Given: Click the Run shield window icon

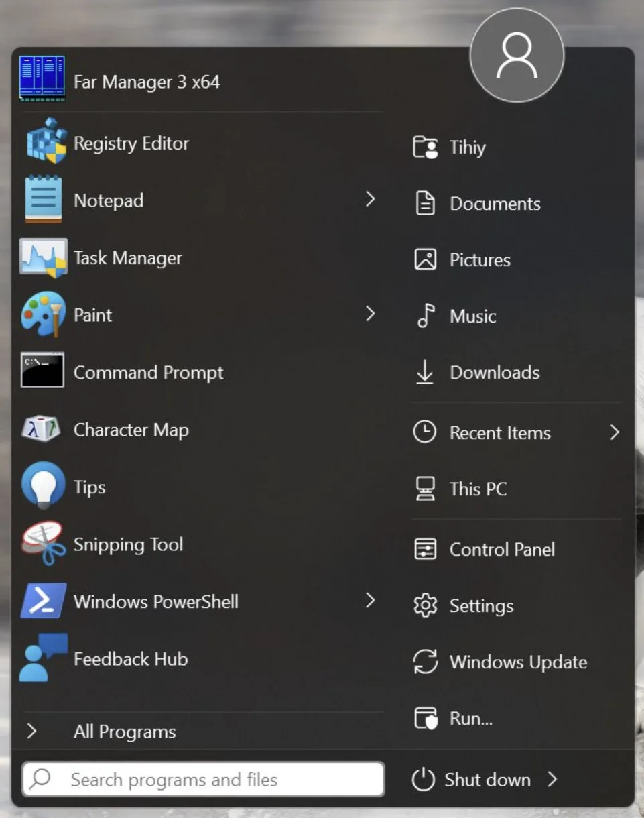Looking at the screenshot, I should (x=426, y=718).
